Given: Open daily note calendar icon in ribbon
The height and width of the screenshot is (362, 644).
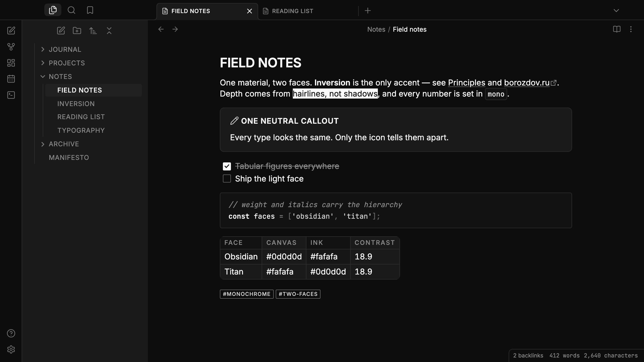Looking at the screenshot, I should point(11,79).
